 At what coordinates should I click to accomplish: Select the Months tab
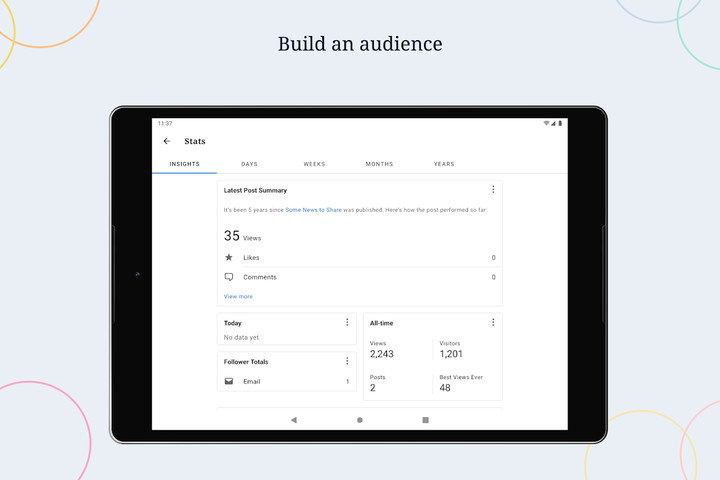[x=379, y=164]
